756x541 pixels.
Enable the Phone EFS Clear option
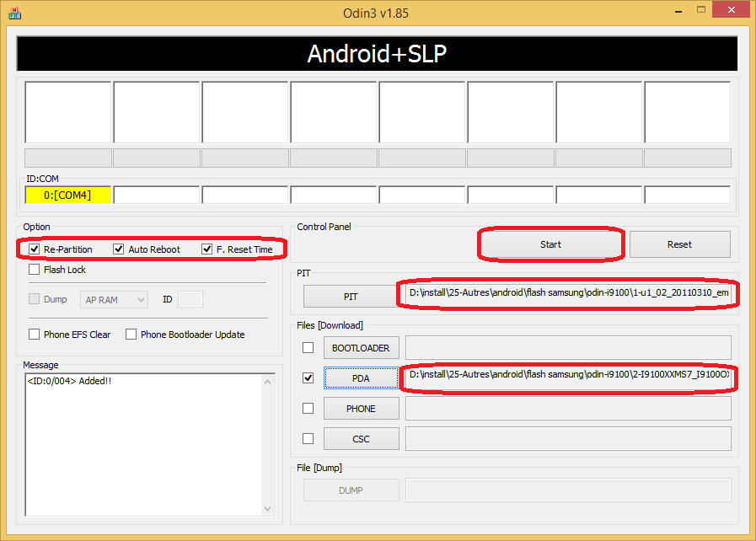pyautogui.click(x=35, y=335)
